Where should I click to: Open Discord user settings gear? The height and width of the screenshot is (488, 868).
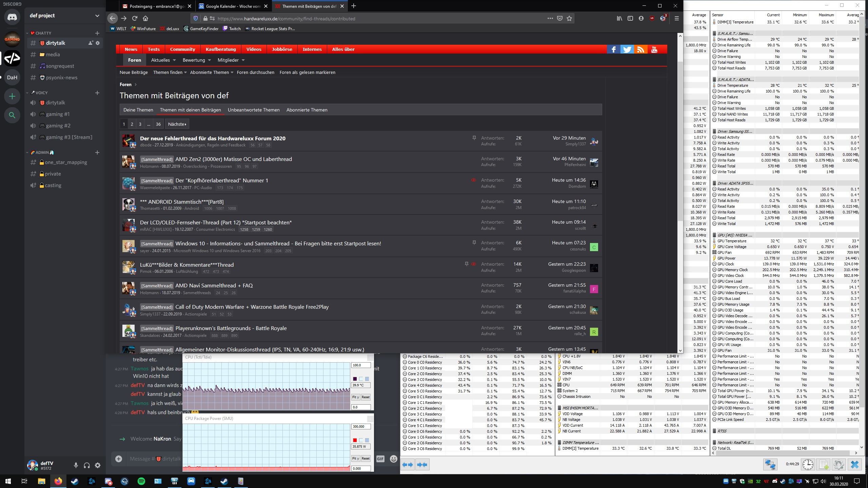pyautogui.click(x=98, y=465)
